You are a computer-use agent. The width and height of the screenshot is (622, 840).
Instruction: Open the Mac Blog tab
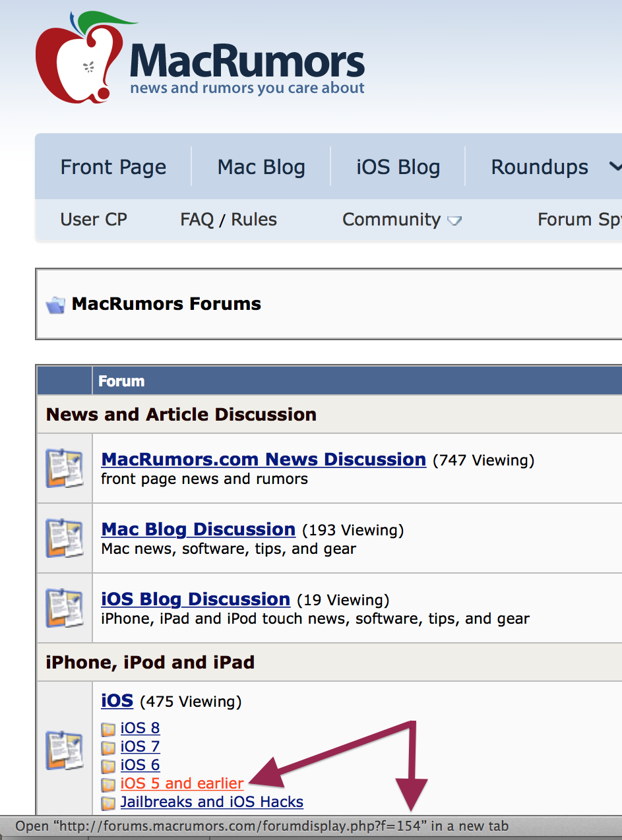point(261,167)
